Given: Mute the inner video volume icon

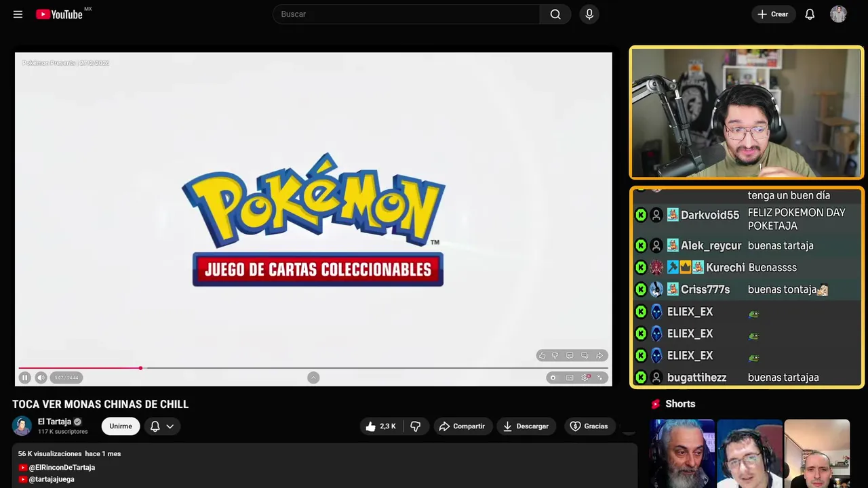Looking at the screenshot, I should [41, 378].
